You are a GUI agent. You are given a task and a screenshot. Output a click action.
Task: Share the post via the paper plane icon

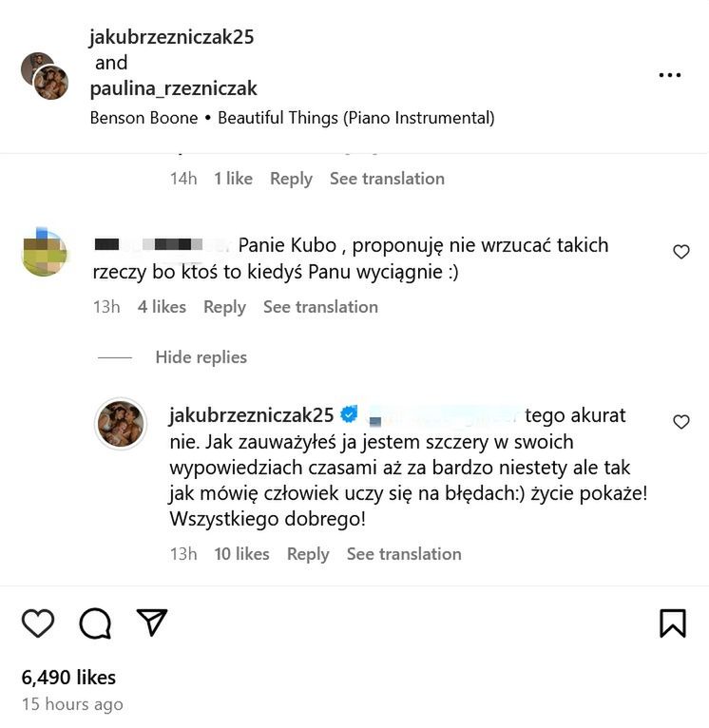coord(152,622)
